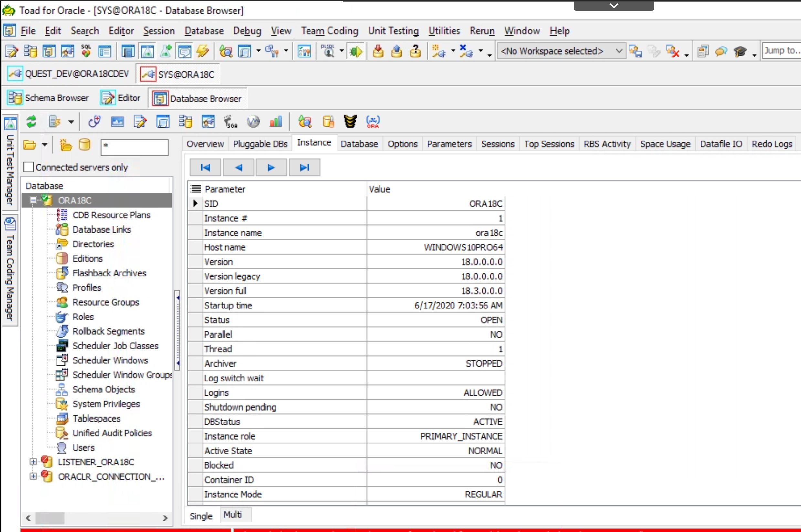801x532 pixels.
Task: Open dropdown next to the PL/SQL debugger icon
Action: [341, 51]
